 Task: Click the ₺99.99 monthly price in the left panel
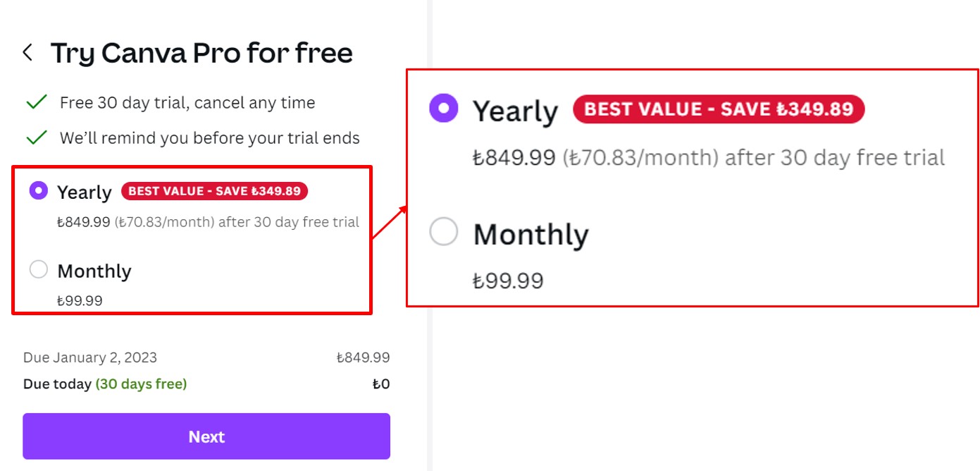[80, 301]
